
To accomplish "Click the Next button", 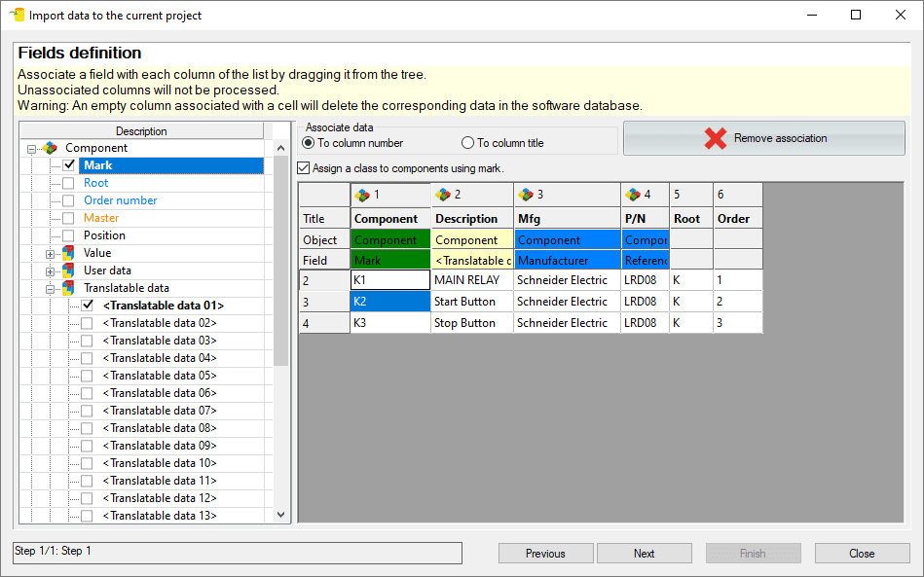I will pyautogui.click(x=645, y=554).
